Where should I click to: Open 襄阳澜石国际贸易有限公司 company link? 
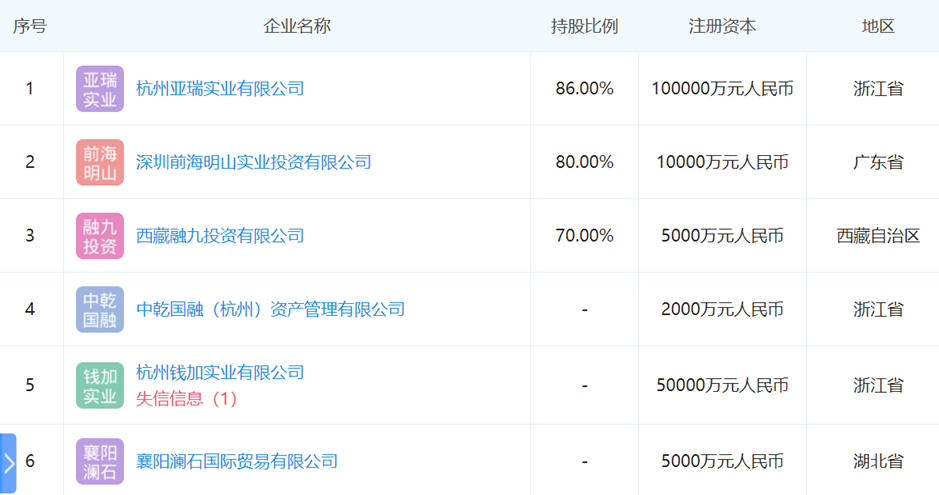pyautogui.click(x=237, y=461)
